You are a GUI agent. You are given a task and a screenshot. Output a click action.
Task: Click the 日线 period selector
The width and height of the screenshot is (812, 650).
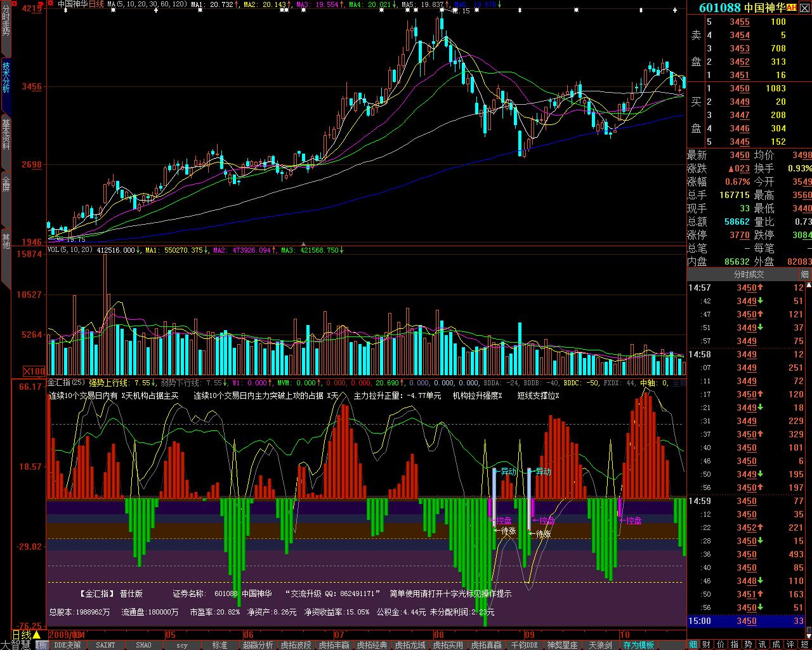click(x=22, y=635)
